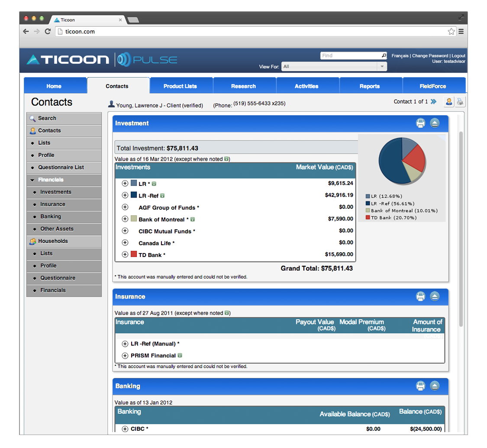Click the Ticoon logo
The image size is (487, 448).
pos(68,59)
